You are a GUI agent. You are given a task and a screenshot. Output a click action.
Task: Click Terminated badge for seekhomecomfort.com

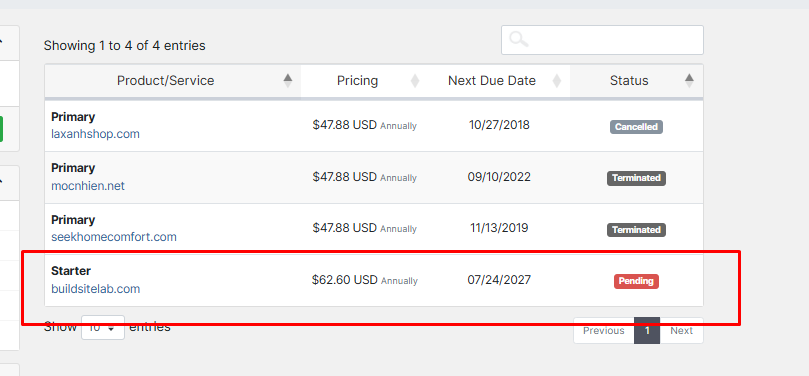636,230
